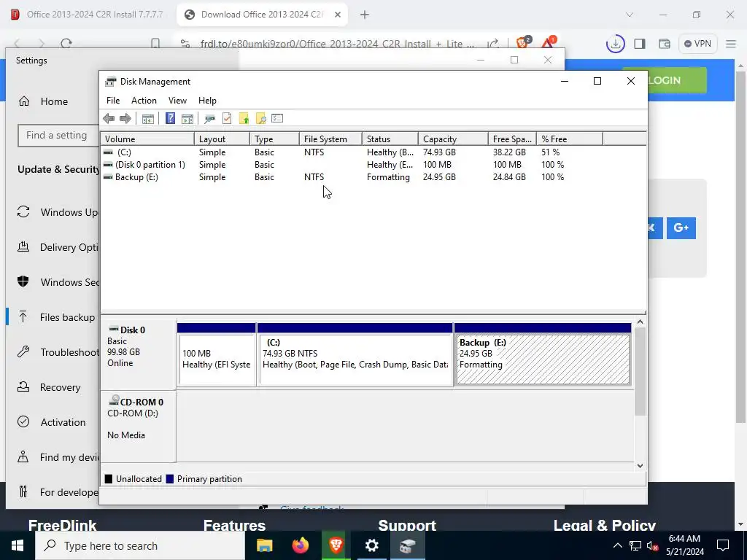This screenshot has width=747, height=560.
Task: Click the Forward arrow in Disk Management toolbar
Action: (125, 119)
